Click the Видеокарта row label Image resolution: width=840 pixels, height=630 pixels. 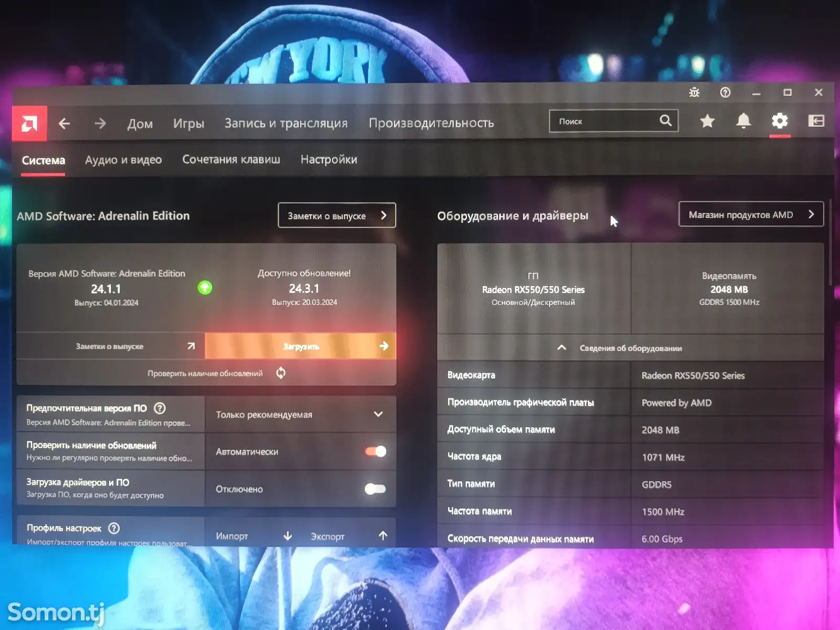pyautogui.click(x=471, y=375)
